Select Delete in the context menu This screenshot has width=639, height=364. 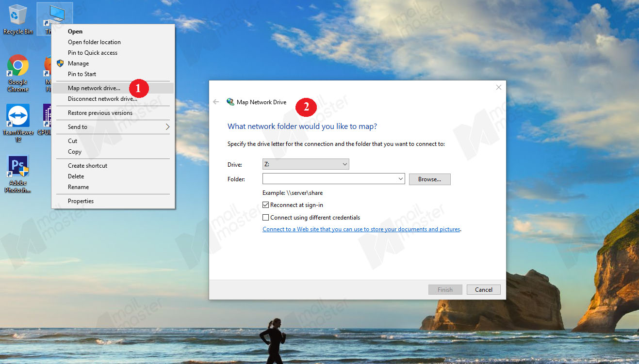pos(113,176)
